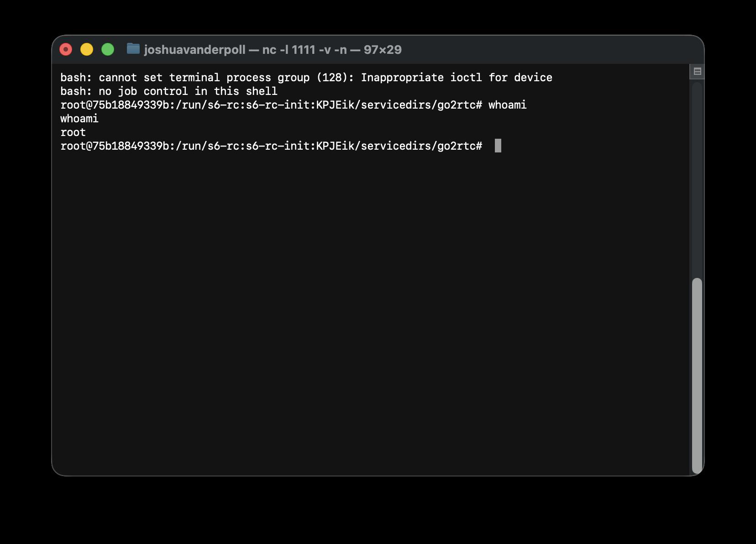Click hostname 75b18849339b in the first prompt
This screenshot has width=756, height=544.
pyautogui.click(x=131, y=105)
